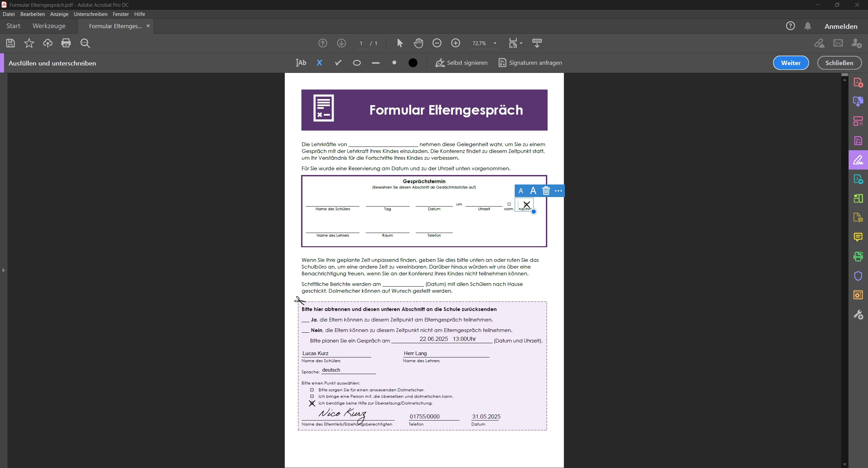Select the crossmark X fill tool

click(319, 63)
